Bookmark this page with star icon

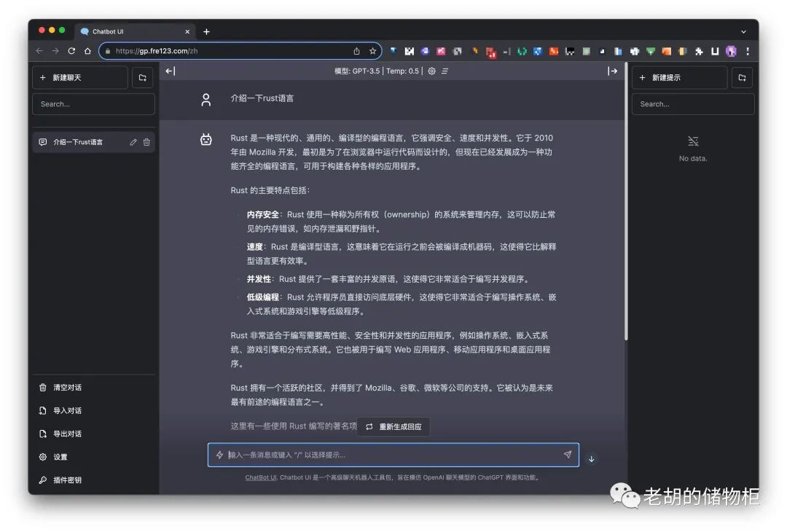click(x=372, y=51)
